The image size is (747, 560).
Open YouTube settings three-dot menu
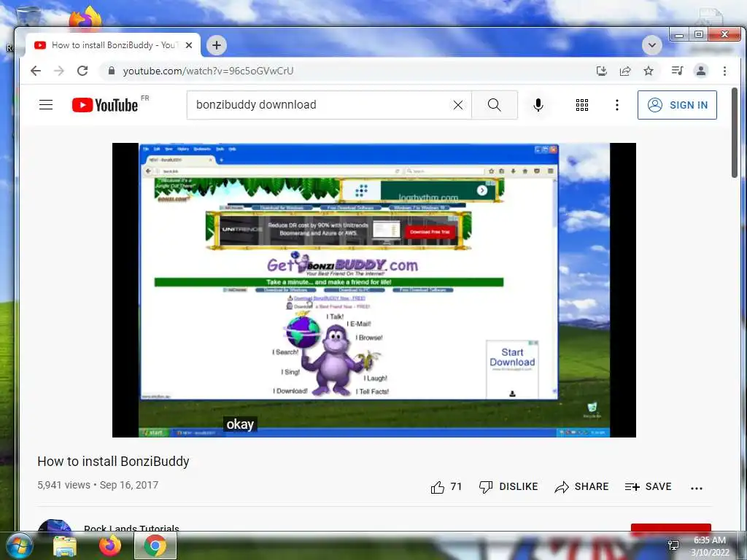tap(617, 105)
